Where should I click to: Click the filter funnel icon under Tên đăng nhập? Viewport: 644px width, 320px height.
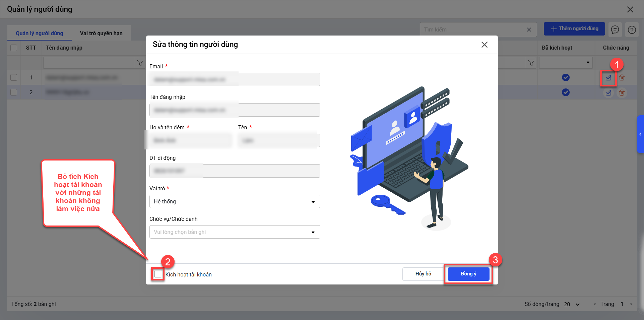(140, 63)
